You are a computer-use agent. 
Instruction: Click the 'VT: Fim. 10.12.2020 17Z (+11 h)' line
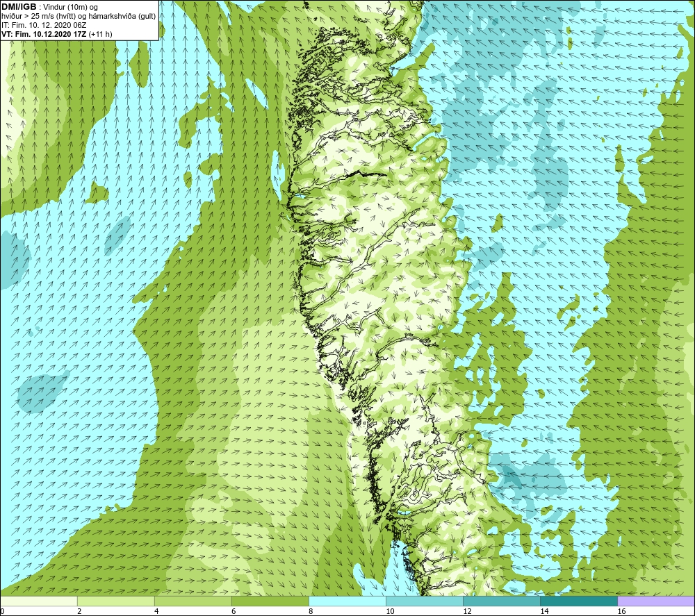tap(57, 34)
